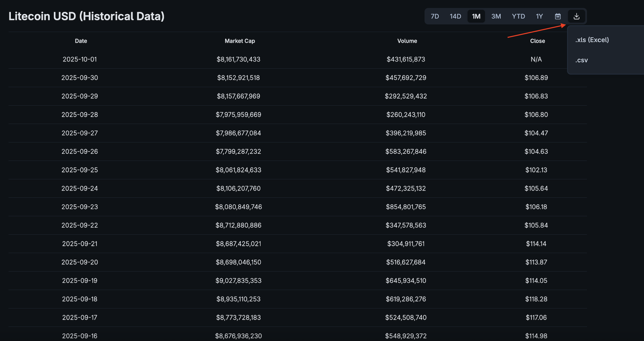Select the 1Y time range

point(539,16)
